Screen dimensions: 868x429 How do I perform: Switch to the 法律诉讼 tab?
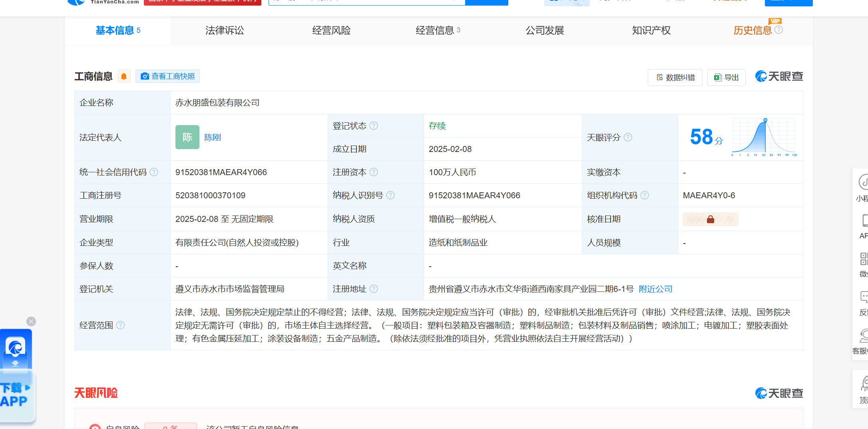click(x=225, y=30)
